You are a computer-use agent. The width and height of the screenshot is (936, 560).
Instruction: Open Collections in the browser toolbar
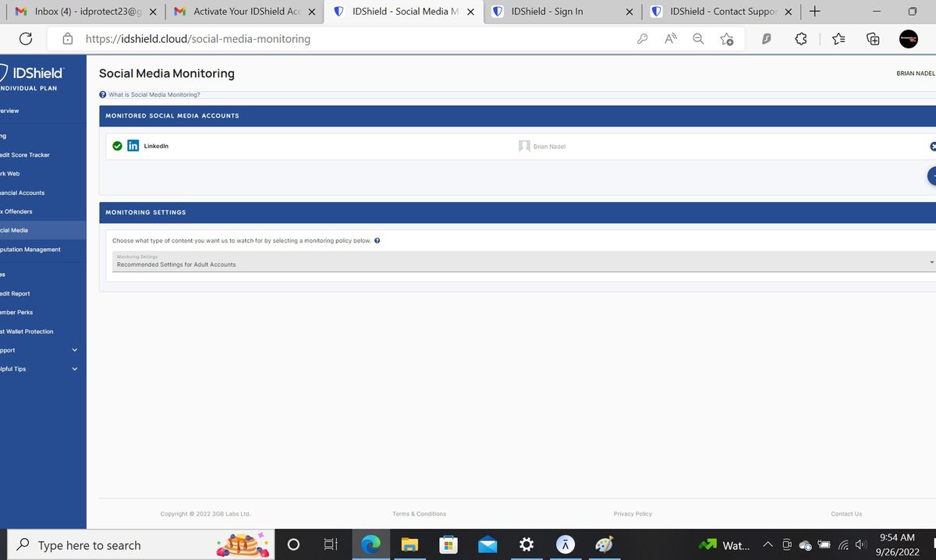click(x=873, y=38)
